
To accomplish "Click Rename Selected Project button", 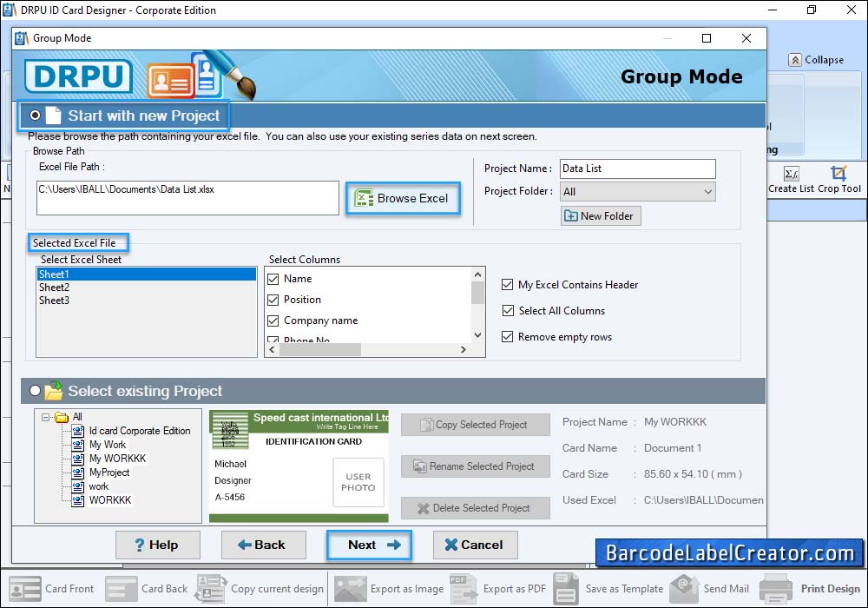I will click(476, 466).
